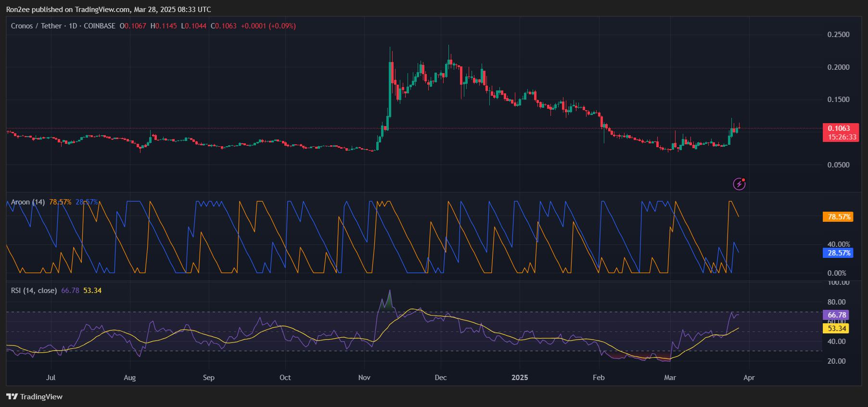This screenshot has height=407, width=868.
Task: Click the purple lightning bolt icon
Action: 739,184
